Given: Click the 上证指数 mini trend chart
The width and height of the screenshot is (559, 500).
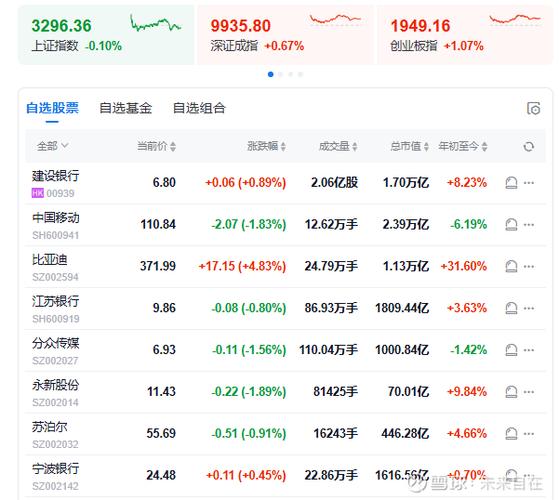Looking at the screenshot, I should [155, 24].
